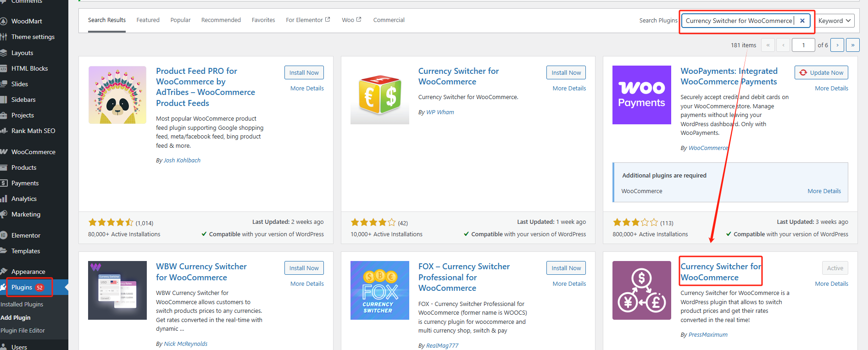
Task: Open Appearance sidebar menu
Action: click(28, 272)
